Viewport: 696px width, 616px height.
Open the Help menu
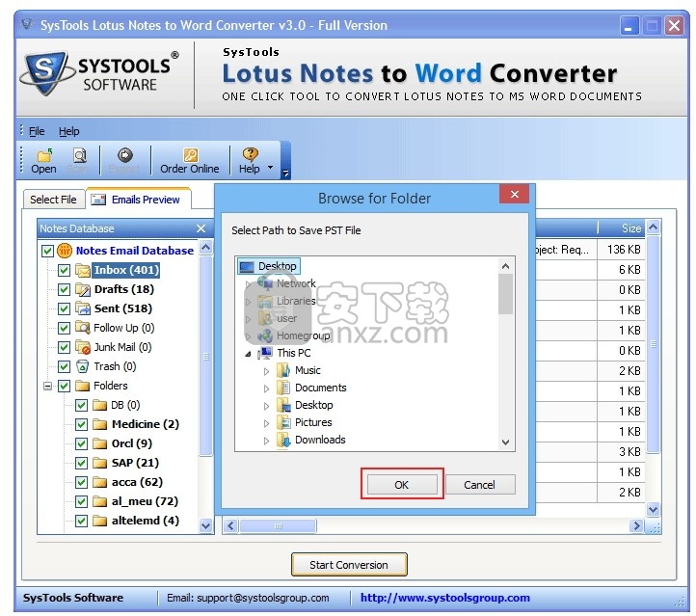tap(68, 131)
